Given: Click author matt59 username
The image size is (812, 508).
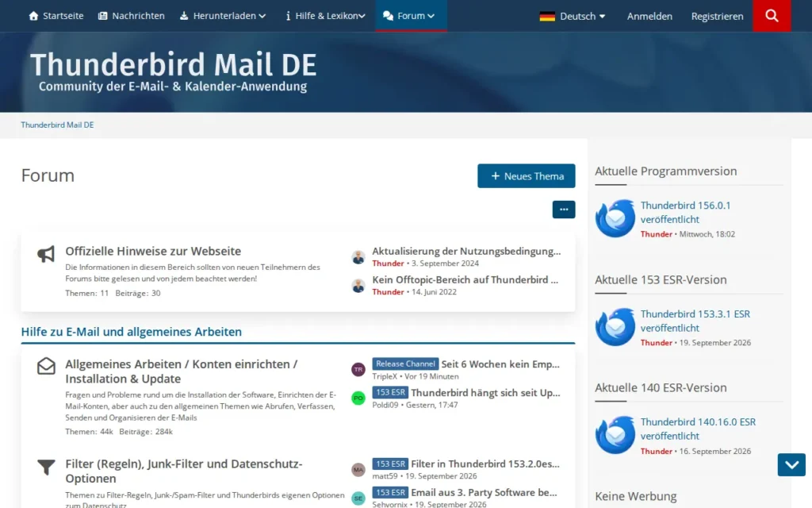Looking at the screenshot, I should point(385,476).
